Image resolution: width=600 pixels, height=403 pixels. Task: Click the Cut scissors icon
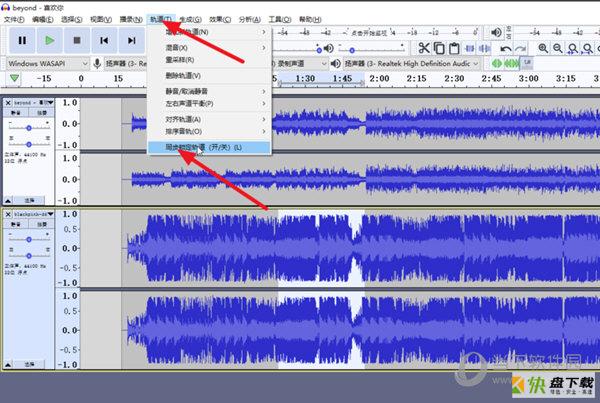tap(424, 48)
